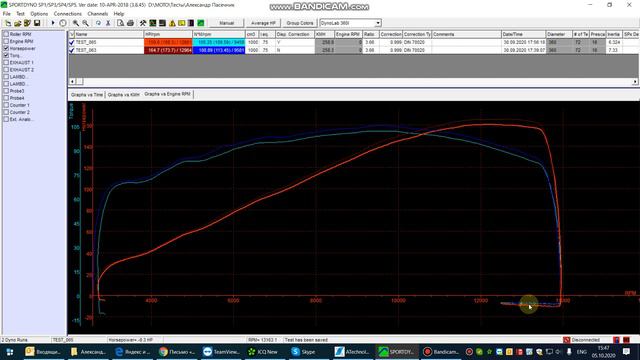Open the Connections menu
Viewport: 640px width, 360px height.
[x=68, y=14]
